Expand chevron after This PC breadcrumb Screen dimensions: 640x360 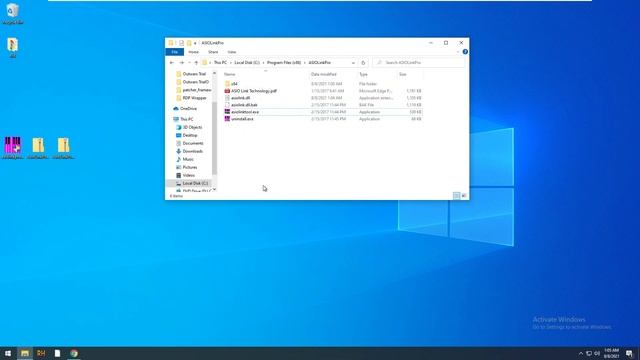(x=231, y=63)
